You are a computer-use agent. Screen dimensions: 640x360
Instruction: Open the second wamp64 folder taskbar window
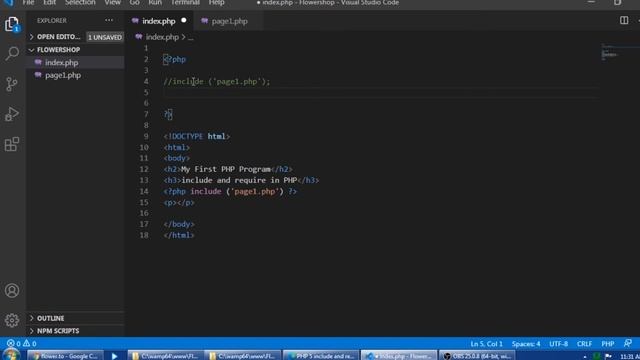[242, 356]
